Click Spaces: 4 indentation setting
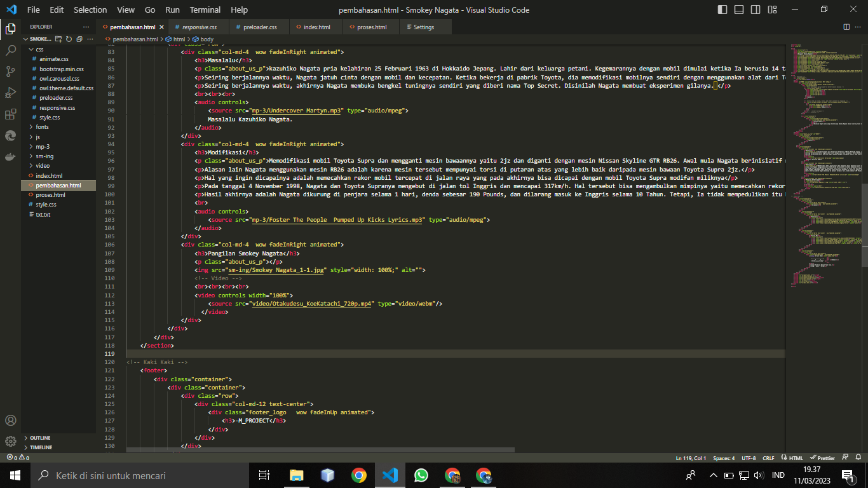Image resolution: width=868 pixels, height=488 pixels. [724, 457]
